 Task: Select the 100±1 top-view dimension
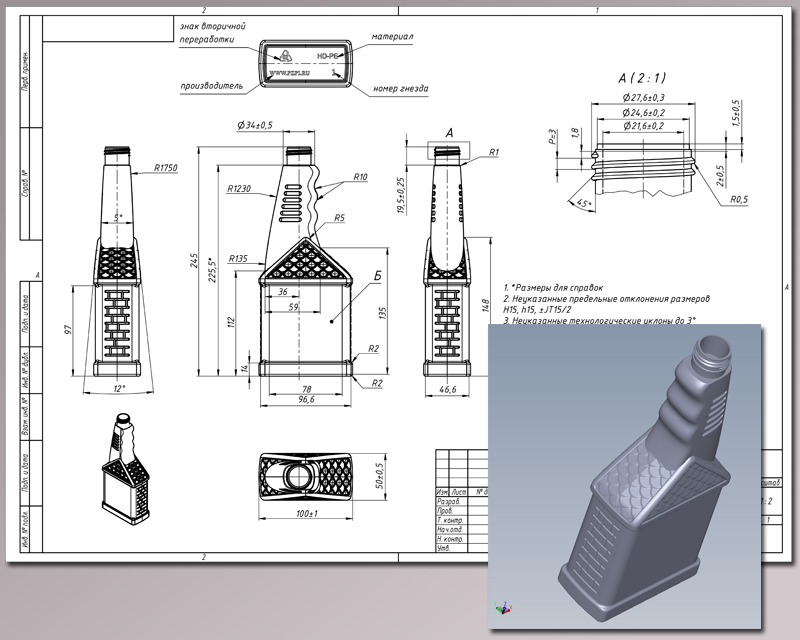(307, 513)
